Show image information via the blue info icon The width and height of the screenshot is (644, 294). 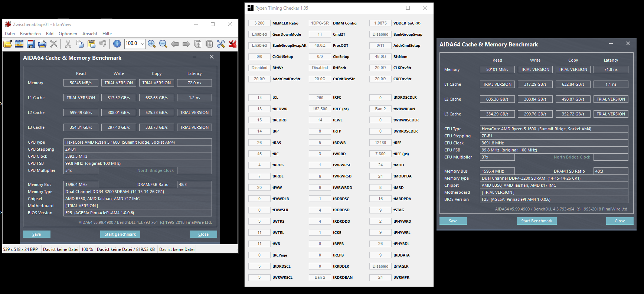117,44
